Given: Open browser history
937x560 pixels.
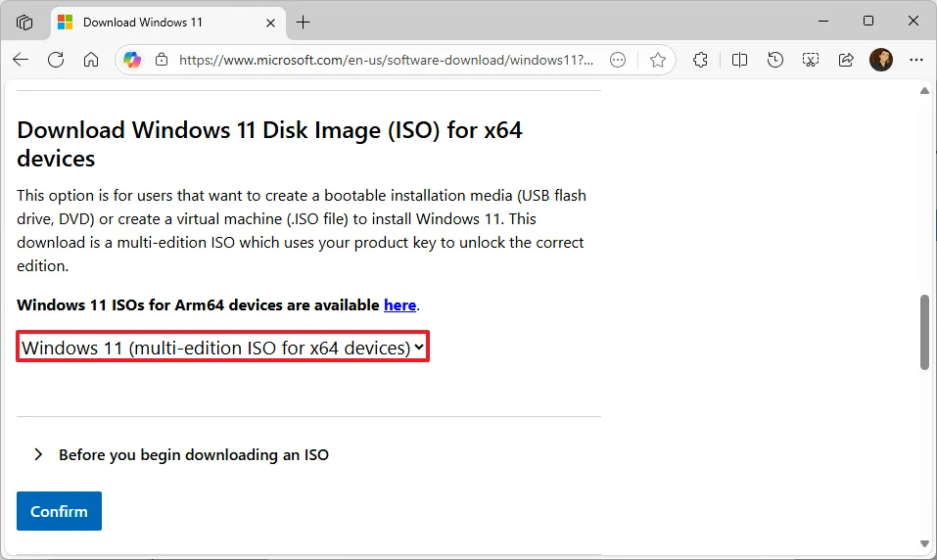Looking at the screenshot, I should [x=775, y=60].
